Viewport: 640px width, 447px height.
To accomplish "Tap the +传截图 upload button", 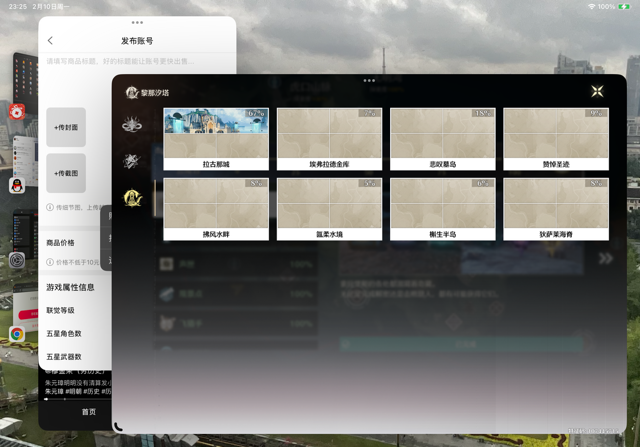I will 66,173.
